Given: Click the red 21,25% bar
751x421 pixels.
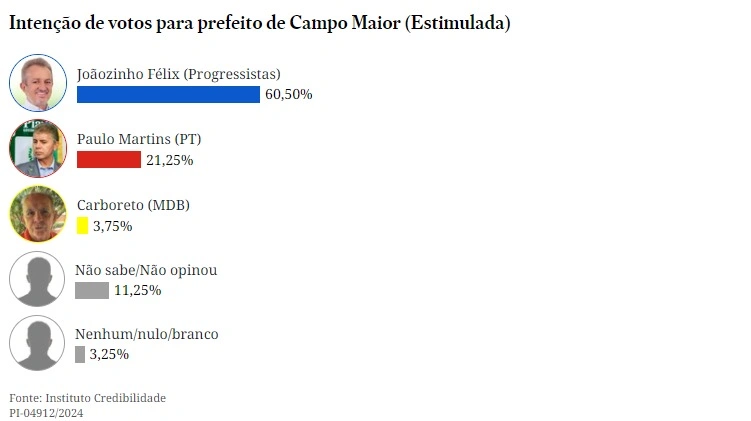Looking at the screenshot, I should (109, 160).
